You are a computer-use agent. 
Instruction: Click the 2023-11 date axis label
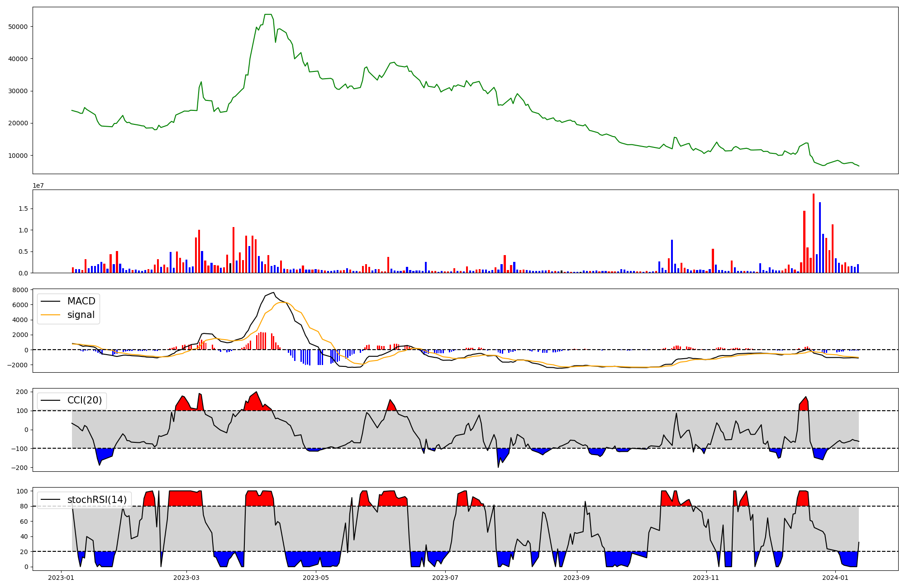tap(706, 578)
